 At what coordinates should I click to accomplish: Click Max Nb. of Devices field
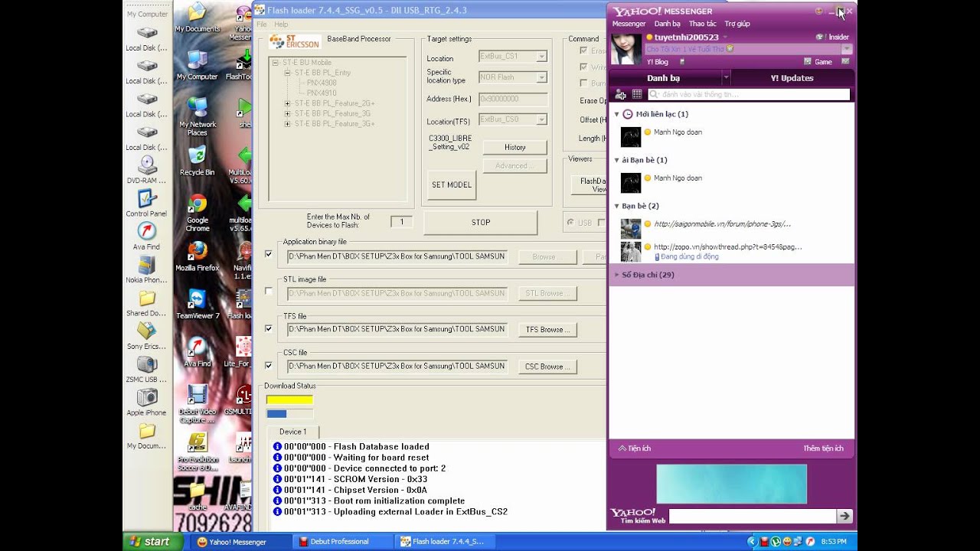401,222
